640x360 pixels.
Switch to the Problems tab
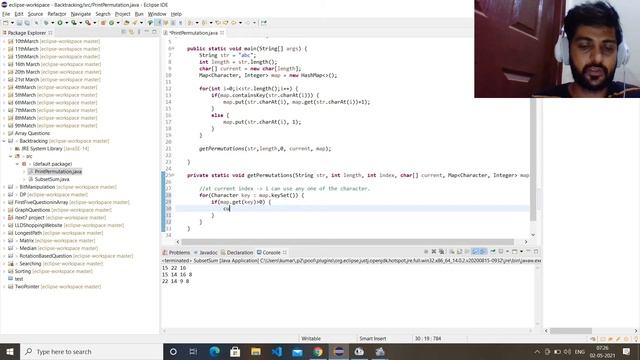[x=176, y=252]
